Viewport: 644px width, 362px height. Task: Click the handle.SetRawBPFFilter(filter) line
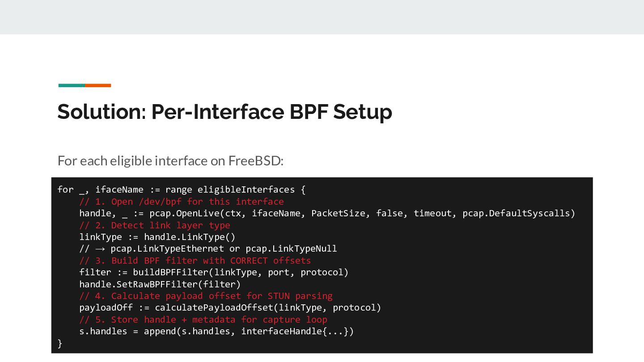160,284
